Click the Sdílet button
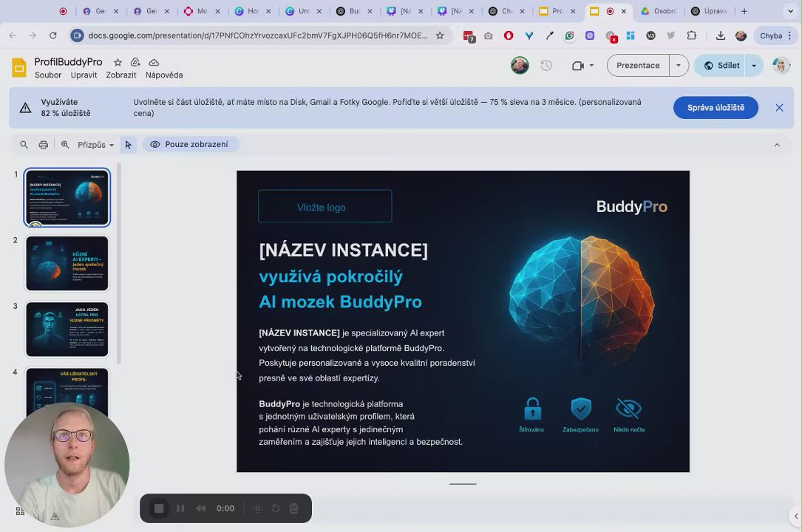 coord(721,66)
